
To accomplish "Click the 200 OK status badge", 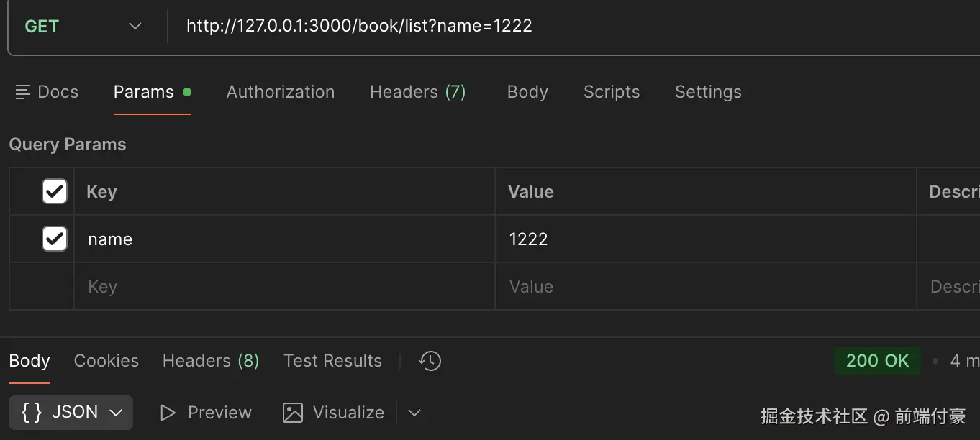I will coord(877,361).
